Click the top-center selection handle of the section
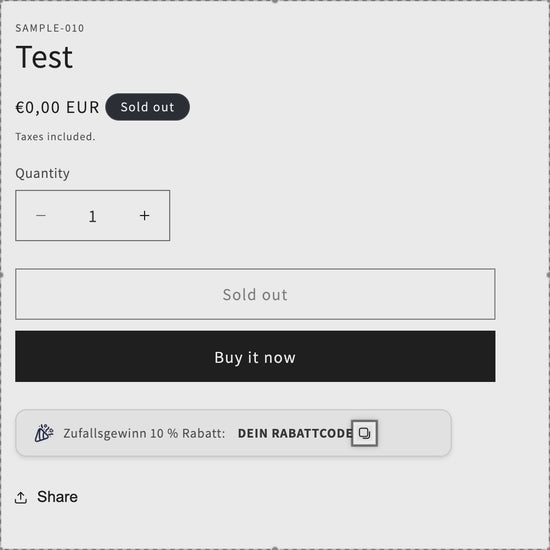The height and width of the screenshot is (550, 550). 275,1
